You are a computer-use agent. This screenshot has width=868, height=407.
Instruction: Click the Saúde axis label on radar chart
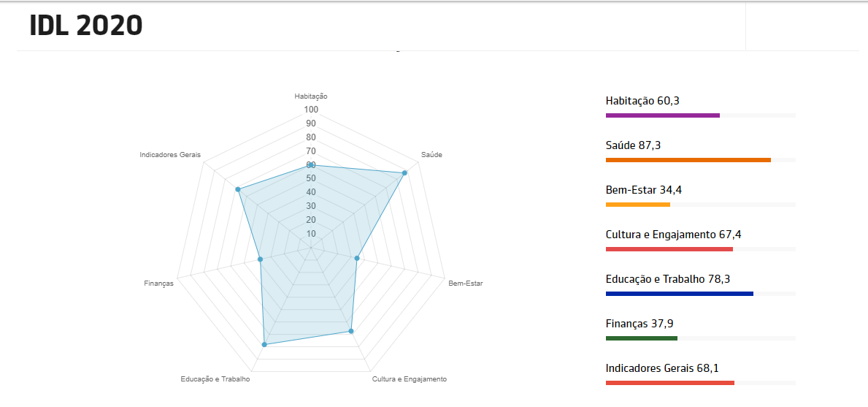coord(431,155)
